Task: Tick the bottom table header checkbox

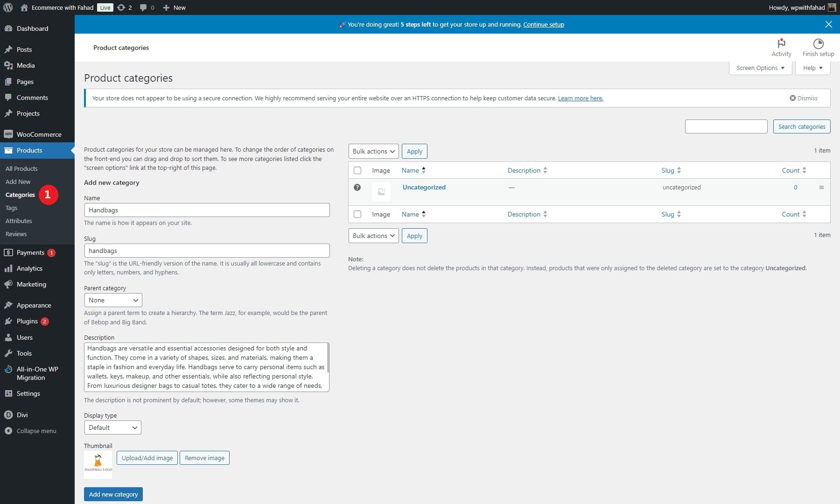Action: pyautogui.click(x=358, y=214)
